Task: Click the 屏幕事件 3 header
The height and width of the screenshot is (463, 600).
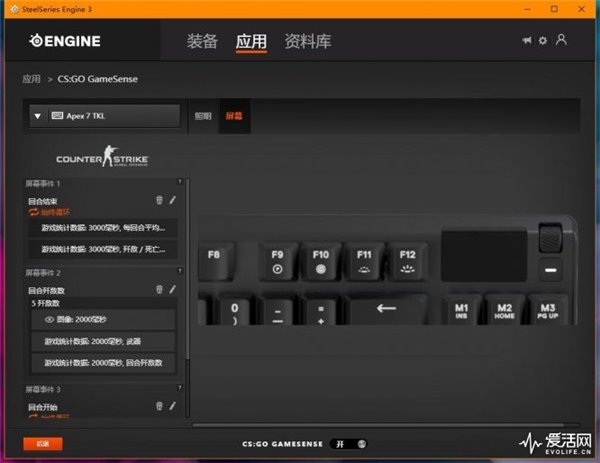Action: pos(43,390)
